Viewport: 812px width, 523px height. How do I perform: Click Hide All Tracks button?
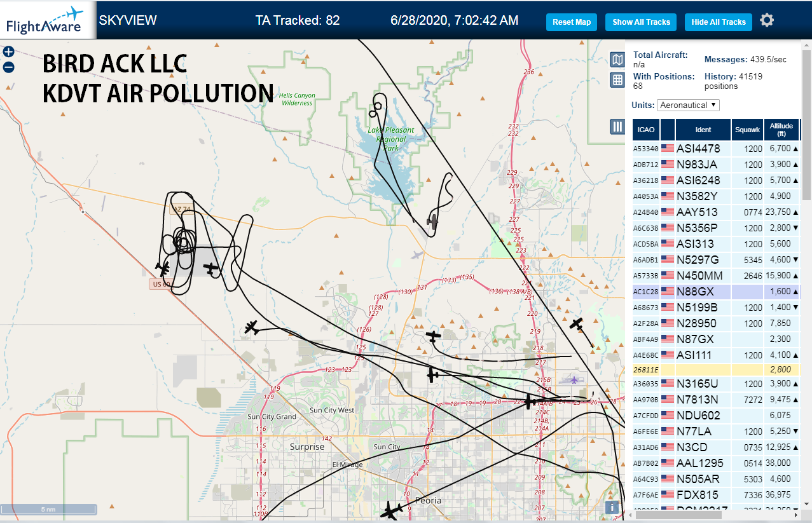[x=719, y=22]
